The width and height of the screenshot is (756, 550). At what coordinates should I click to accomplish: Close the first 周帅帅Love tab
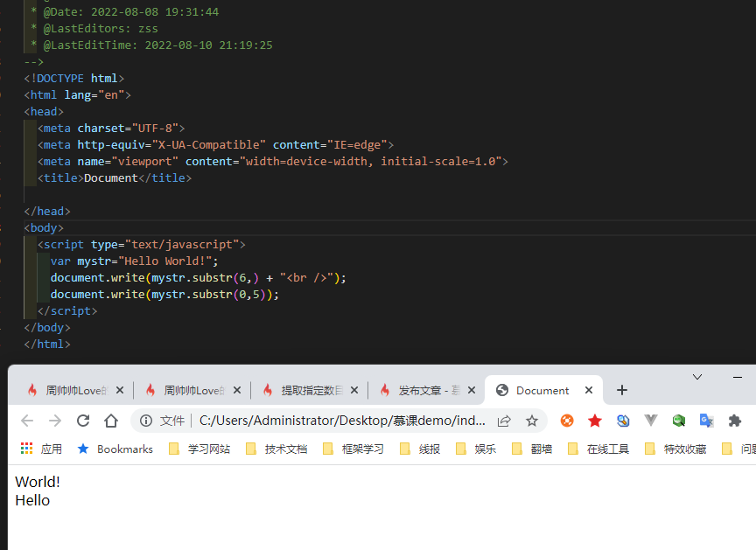[x=120, y=390]
